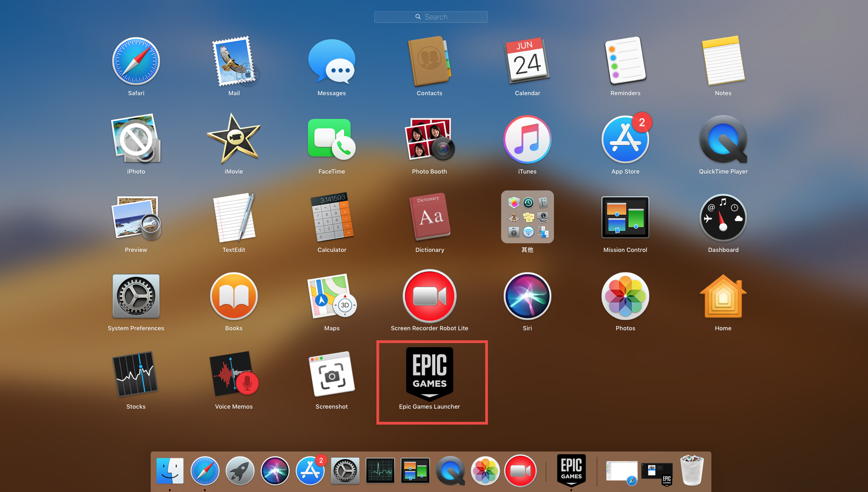The width and height of the screenshot is (868, 492).
Task: Launch iMovie
Action: coord(233,139)
